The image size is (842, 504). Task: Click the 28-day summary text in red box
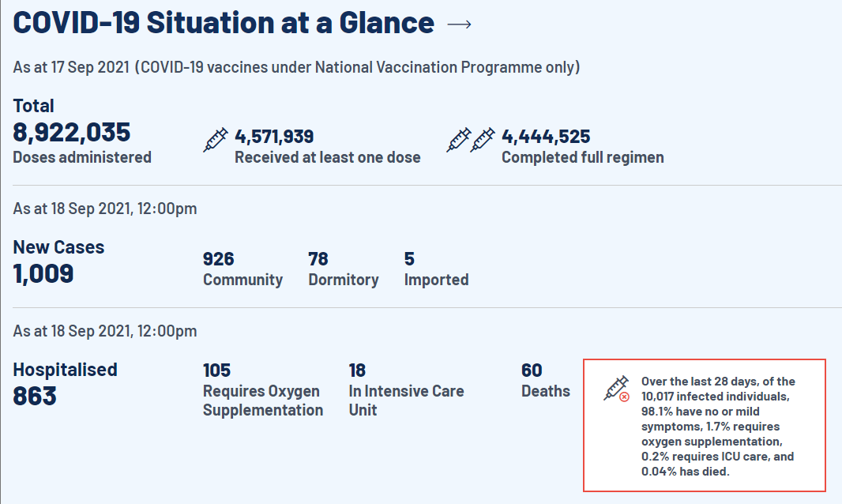click(x=718, y=427)
